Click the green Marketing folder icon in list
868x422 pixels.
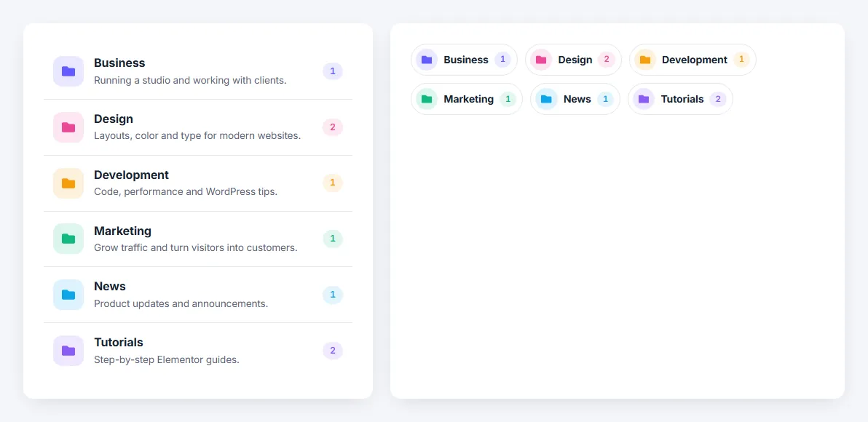tap(68, 239)
